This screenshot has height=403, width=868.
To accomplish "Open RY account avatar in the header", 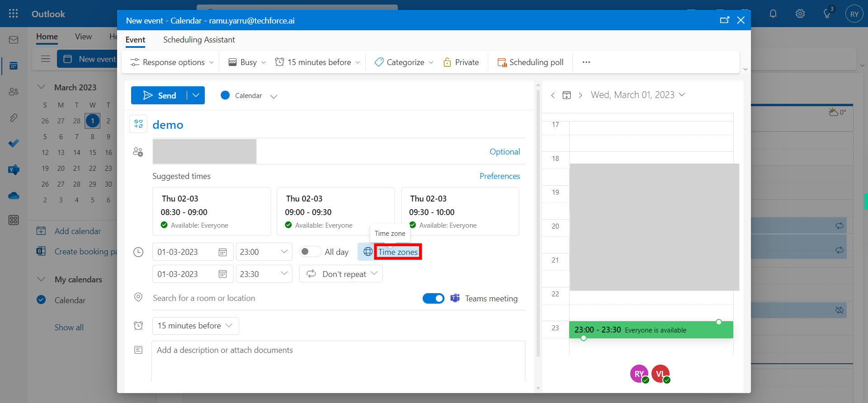I will coord(854,14).
